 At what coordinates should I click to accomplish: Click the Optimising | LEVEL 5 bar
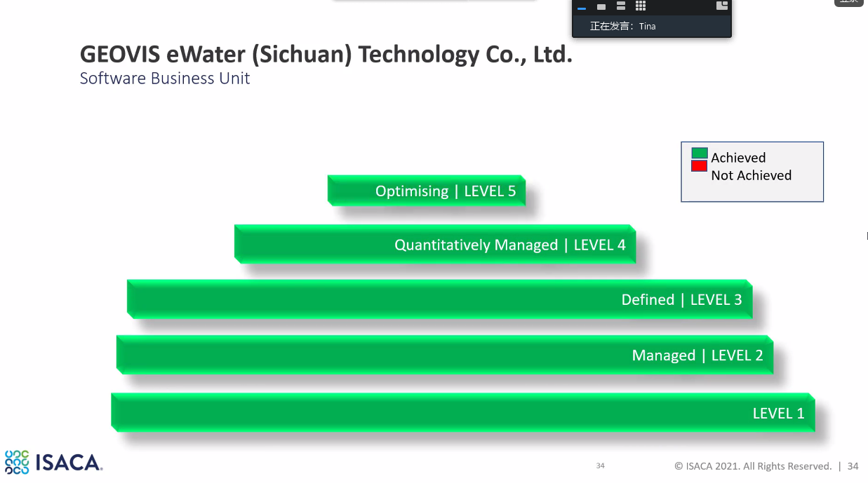click(427, 190)
